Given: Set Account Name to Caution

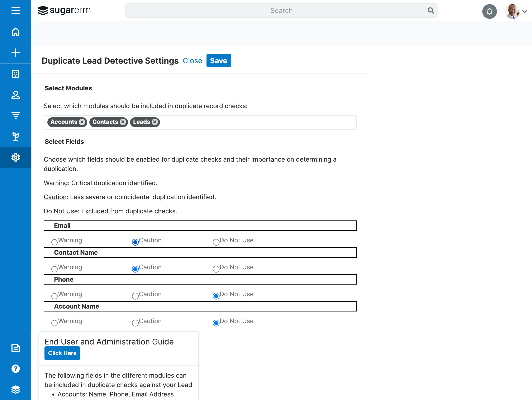Looking at the screenshot, I should point(135,323).
